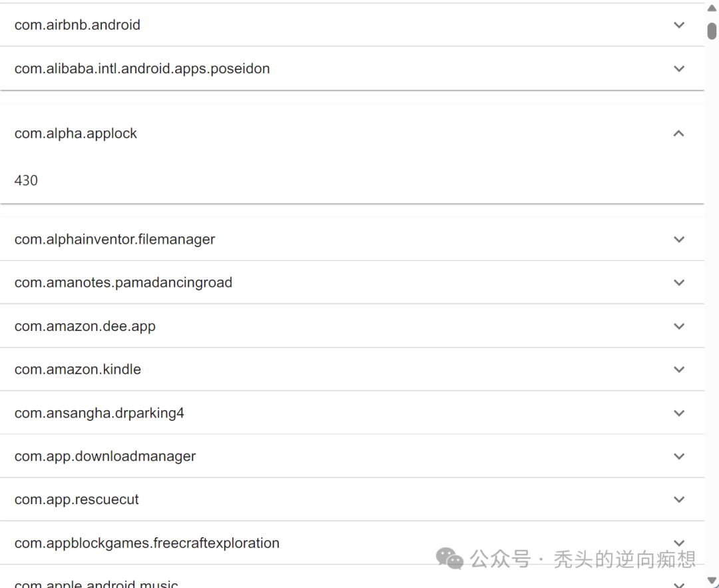The height and width of the screenshot is (588, 719).
Task: Click com.ansangha.drparking4 package name
Action: click(99, 413)
